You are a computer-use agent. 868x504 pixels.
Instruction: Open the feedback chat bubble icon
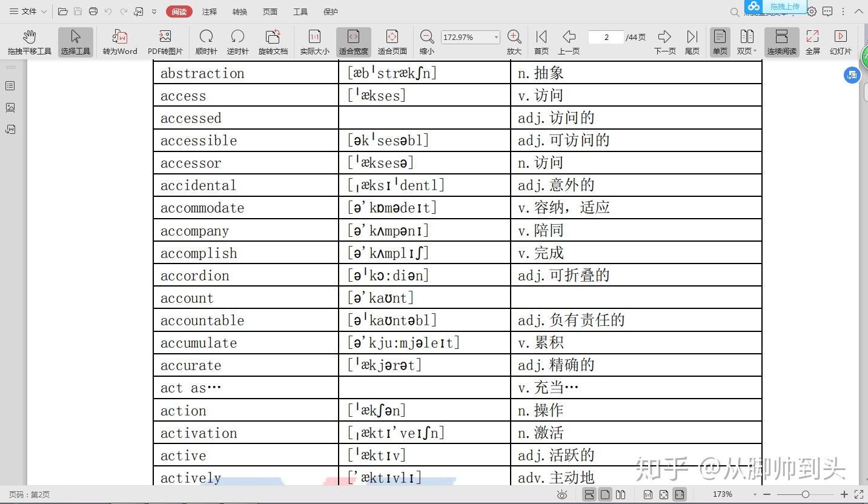[828, 12]
